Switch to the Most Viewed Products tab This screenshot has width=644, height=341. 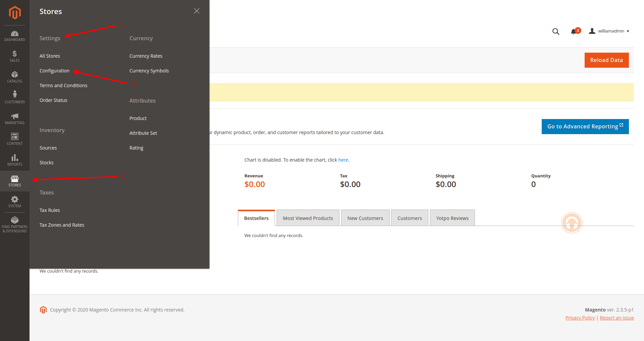tap(308, 218)
